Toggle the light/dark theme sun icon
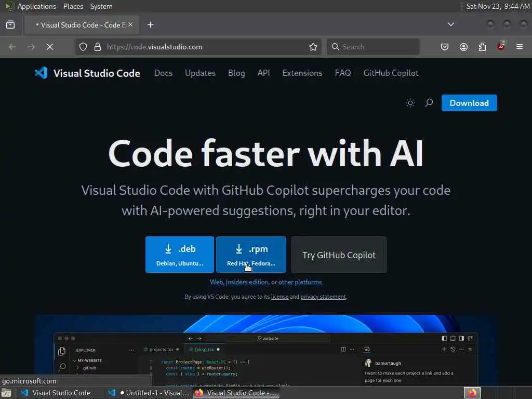This screenshot has height=399, width=532. [x=410, y=103]
